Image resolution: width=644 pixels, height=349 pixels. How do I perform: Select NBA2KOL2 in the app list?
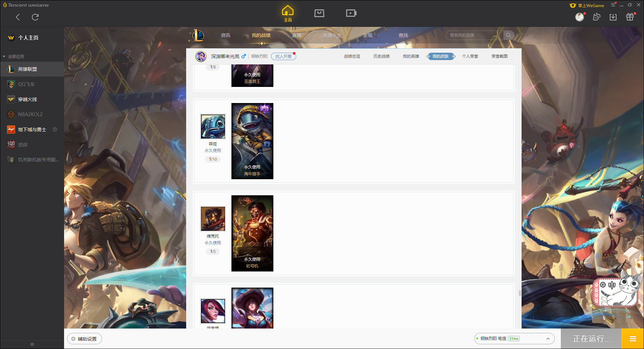point(32,114)
